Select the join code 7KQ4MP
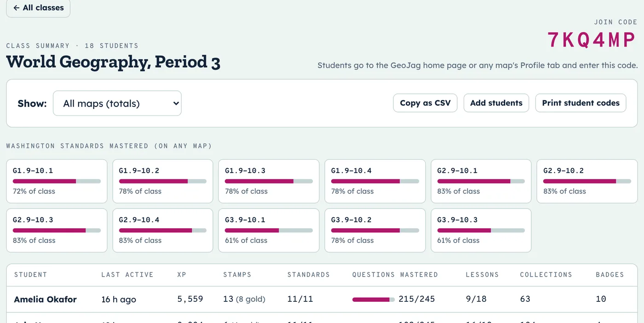The width and height of the screenshot is (644, 323). pos(592,40)
